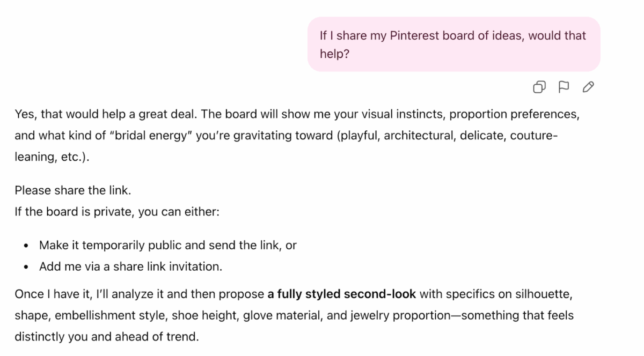Click "If the board is private" sentence
This screenshot has height=356, width=644.
(x=75, y=211)
